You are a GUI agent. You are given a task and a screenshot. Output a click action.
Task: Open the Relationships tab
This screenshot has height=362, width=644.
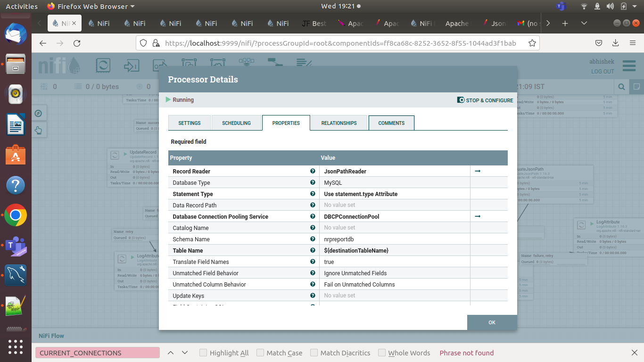click(339, 123)
